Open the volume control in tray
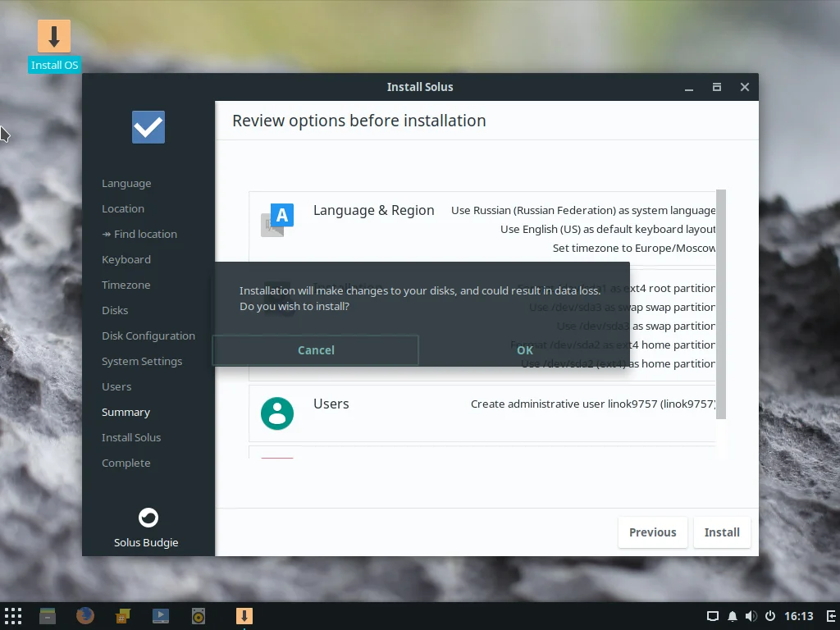 [751, 616]
